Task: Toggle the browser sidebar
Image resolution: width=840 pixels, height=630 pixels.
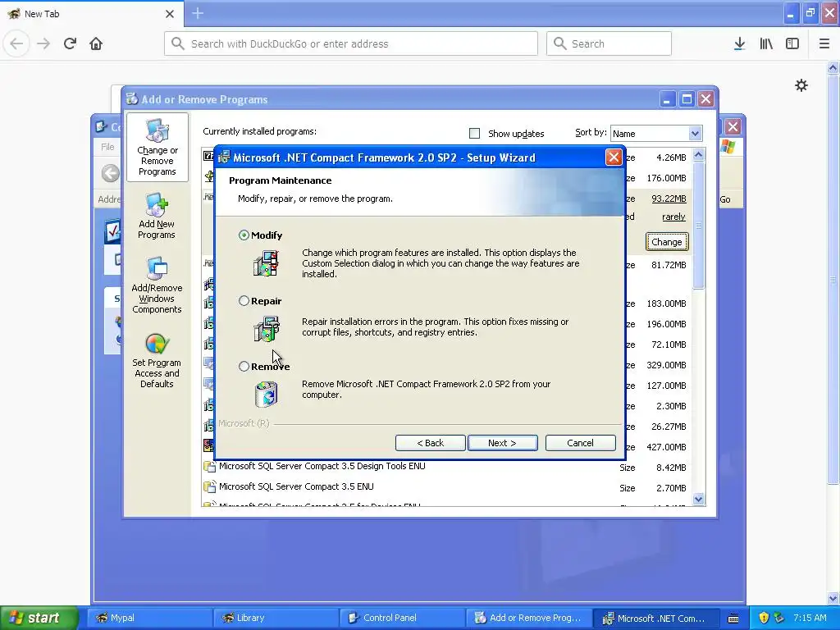Action: (792, 43)
